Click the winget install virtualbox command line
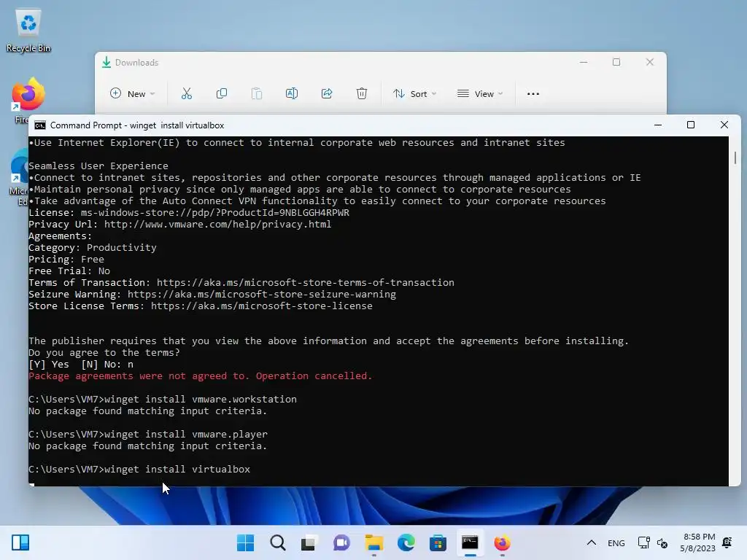This screenshot has height=560, width=747. coord(139,469)
